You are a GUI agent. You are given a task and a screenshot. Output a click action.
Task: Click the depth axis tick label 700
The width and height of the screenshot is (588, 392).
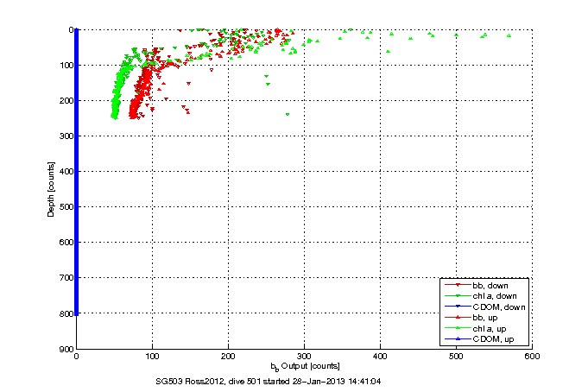(66, 278)
